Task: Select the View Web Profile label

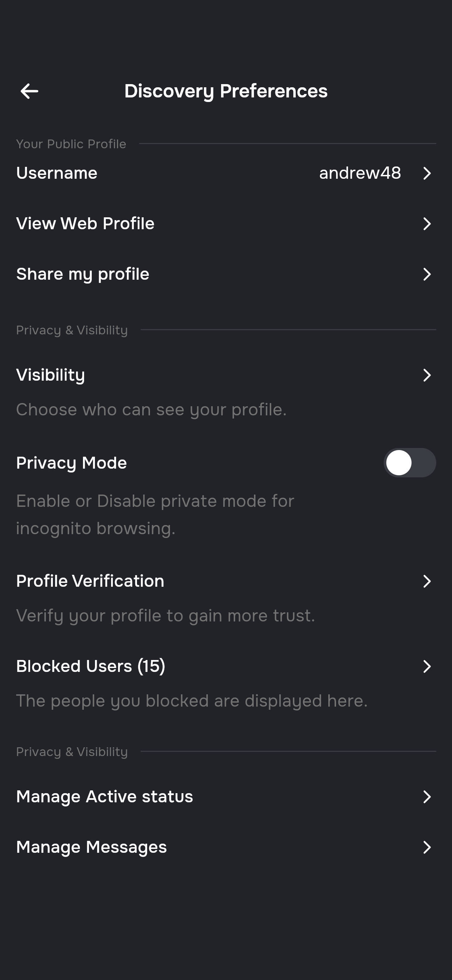Action: [x=85, y=223]
